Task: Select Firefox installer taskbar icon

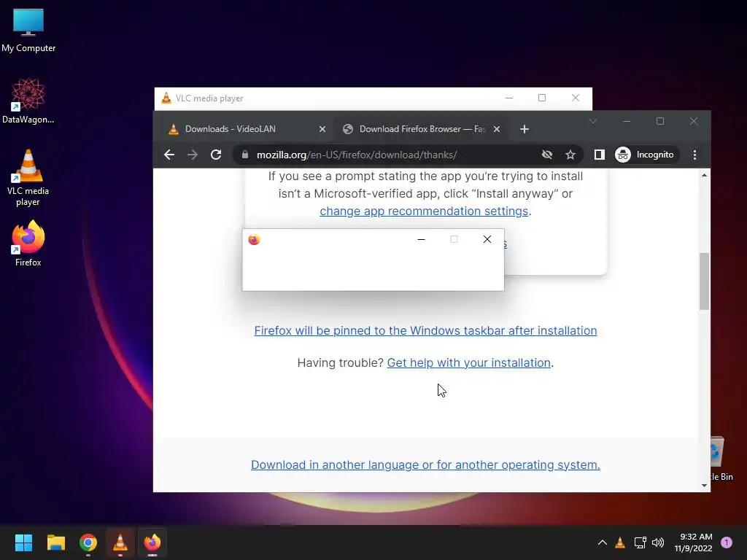Action: click(x=152, y=542)
